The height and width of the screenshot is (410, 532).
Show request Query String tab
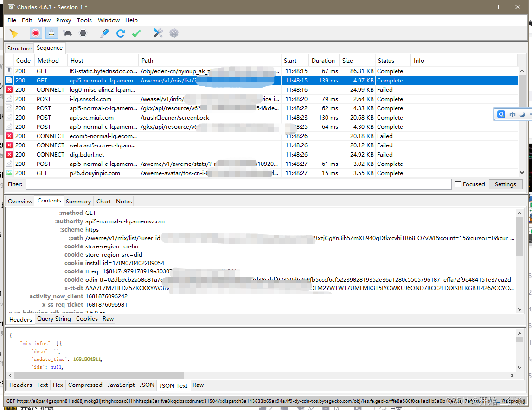click(54, 319)
